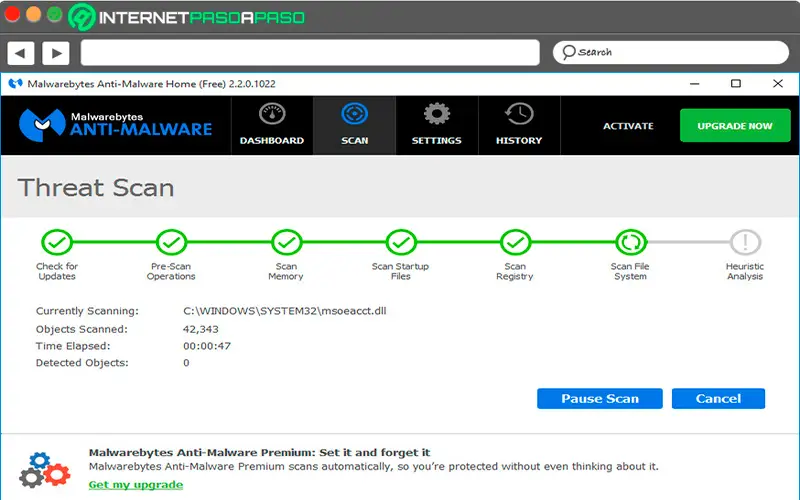
Task: Click the Pre-Scan Operations checkmark icon
Action: click(x=171, y=242)
